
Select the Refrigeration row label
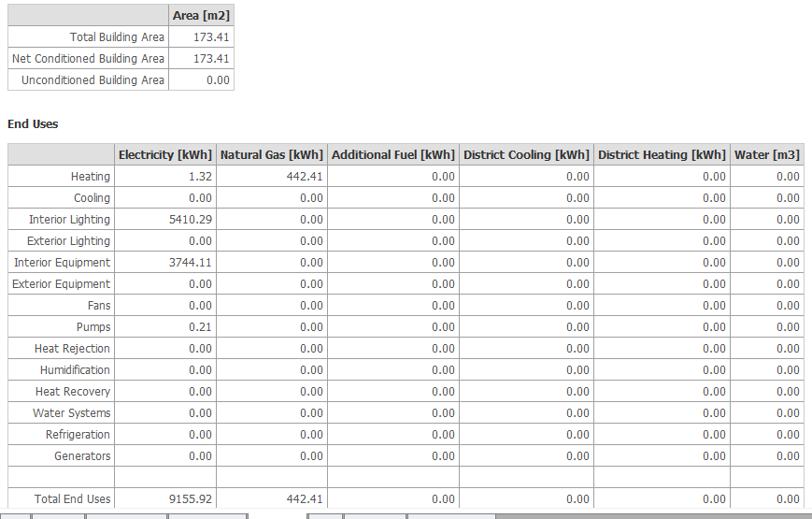[x=78, y=435]
